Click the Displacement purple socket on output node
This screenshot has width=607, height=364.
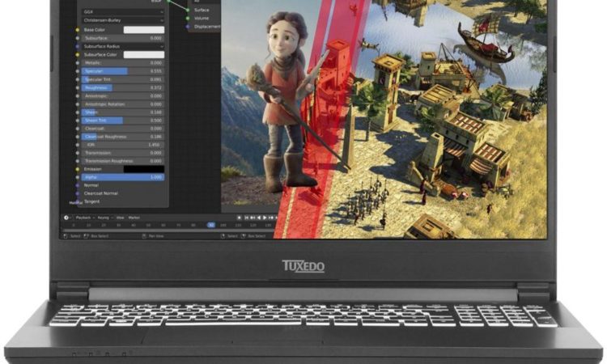188,27
